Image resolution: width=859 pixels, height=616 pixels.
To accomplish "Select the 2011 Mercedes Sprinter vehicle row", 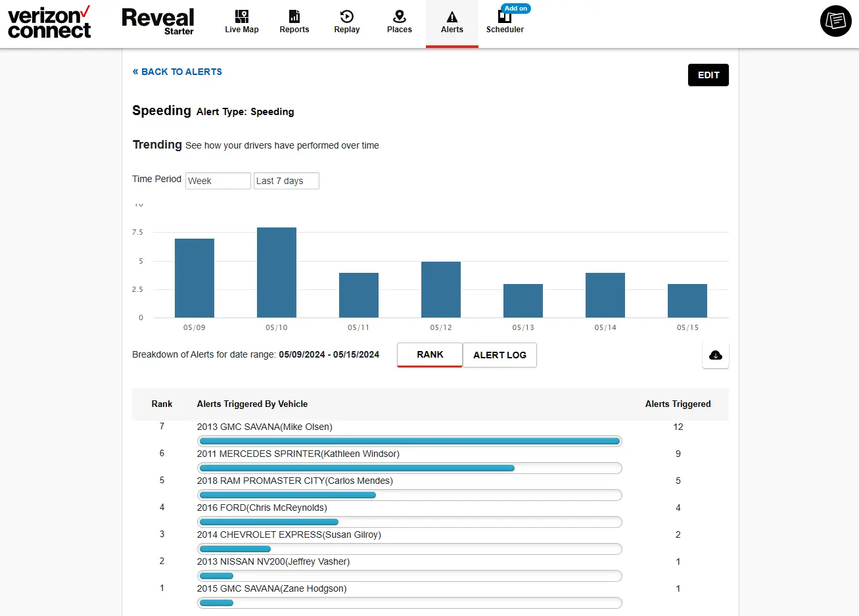I will [298, 454].
